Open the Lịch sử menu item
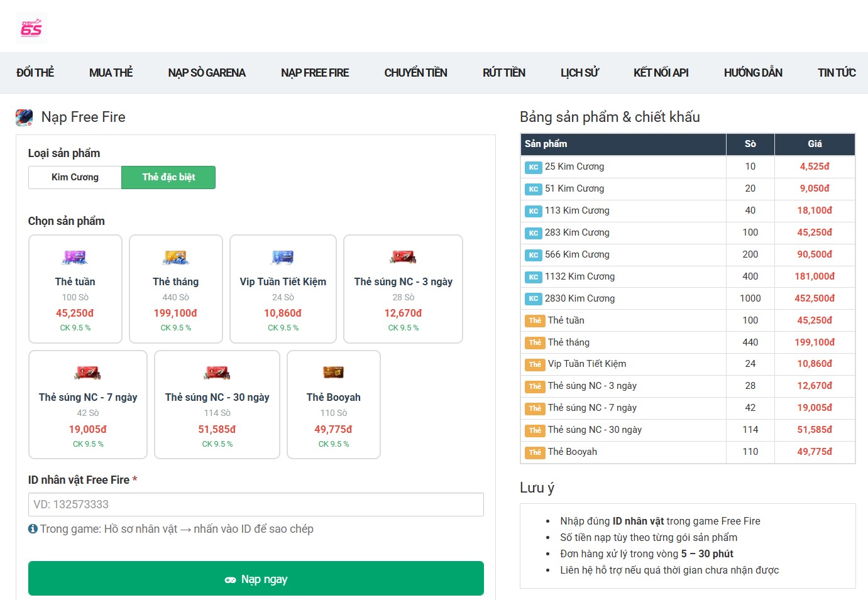The height and width of the screenshot is (600, 868). (x=579, y=73)
